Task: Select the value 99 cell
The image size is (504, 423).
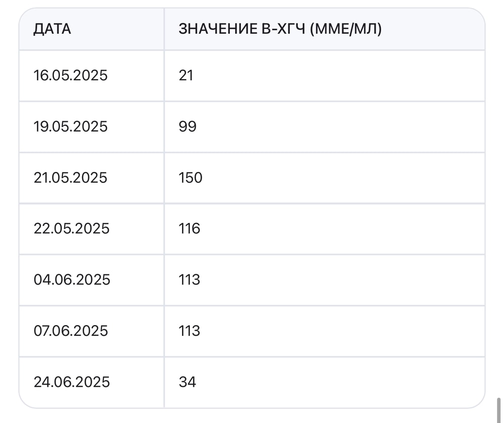Action: point(187,126)
